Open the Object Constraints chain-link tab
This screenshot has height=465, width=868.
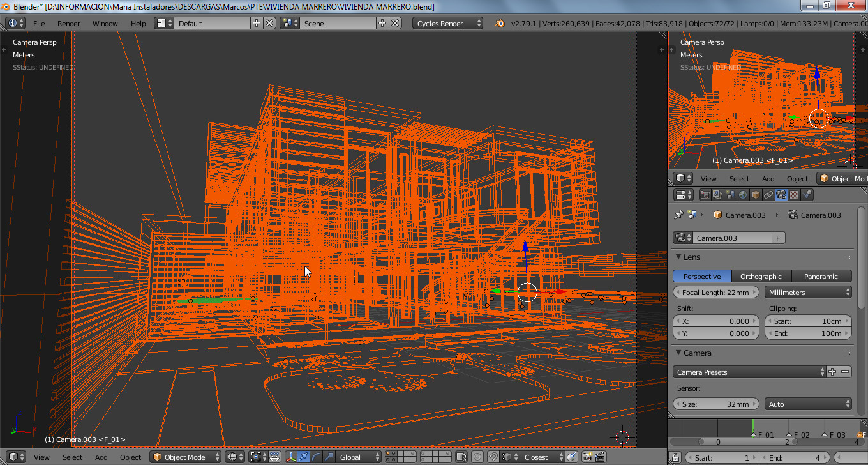(768, 195)
